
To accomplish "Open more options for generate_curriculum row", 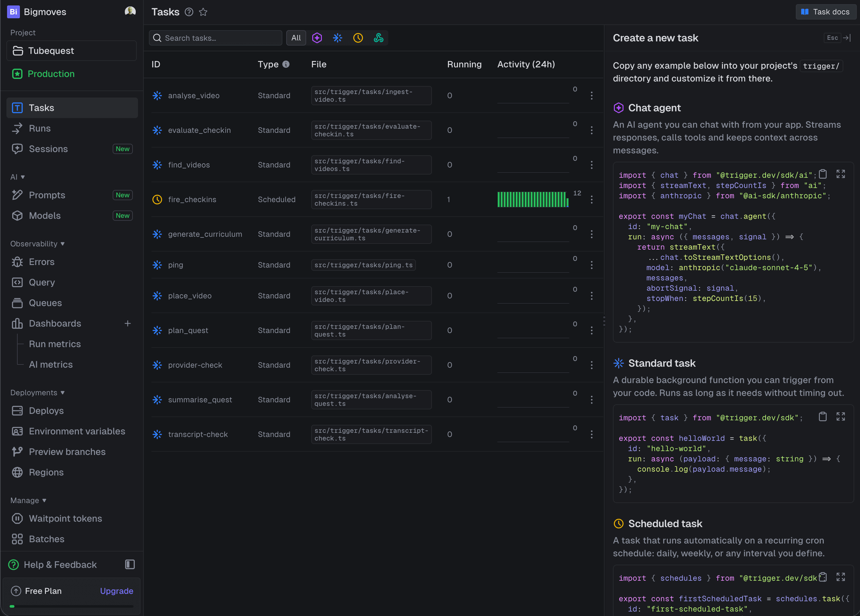I will (x=591, y=234).
